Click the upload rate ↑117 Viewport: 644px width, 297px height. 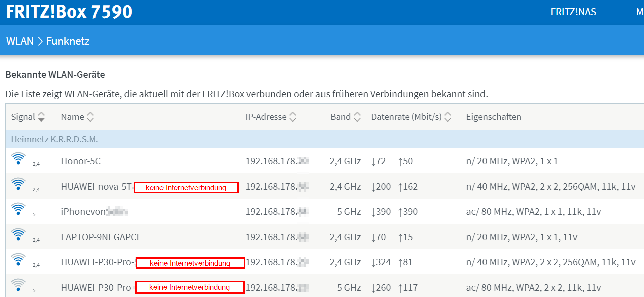[x=408, y=288]
